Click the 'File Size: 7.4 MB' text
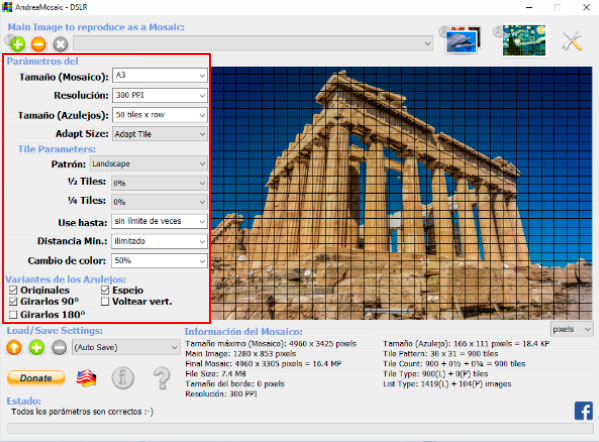This screenshot has width=599, height=442. click(215, 374)
